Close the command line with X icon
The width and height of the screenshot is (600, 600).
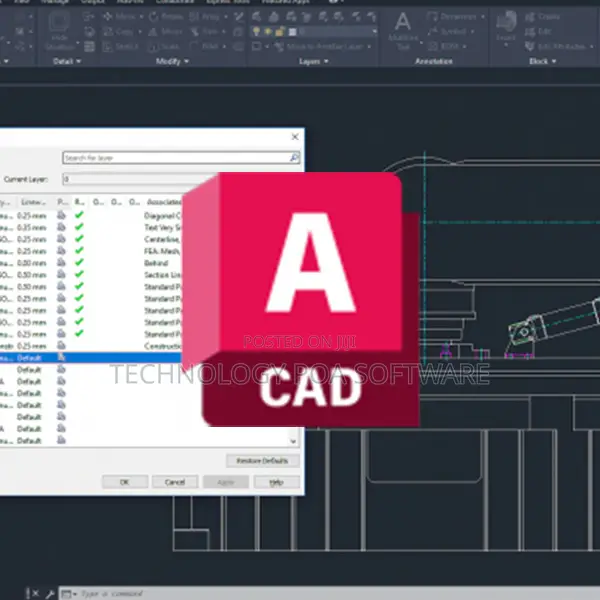[x=36, y=594]
